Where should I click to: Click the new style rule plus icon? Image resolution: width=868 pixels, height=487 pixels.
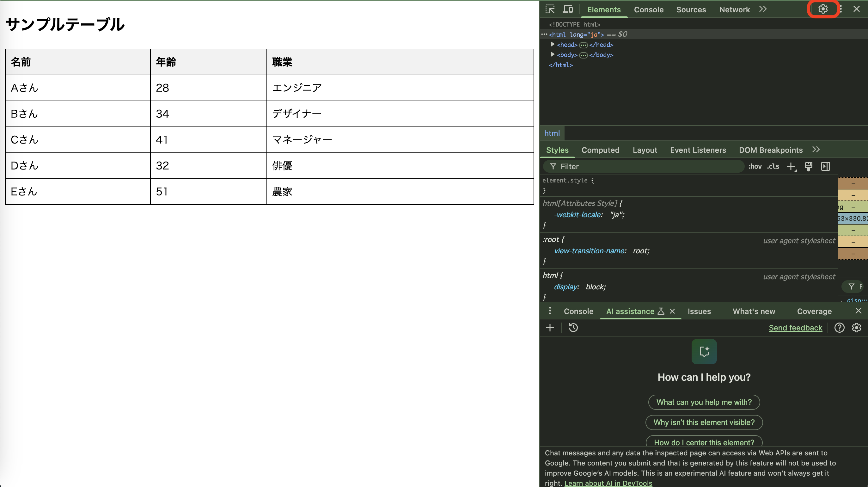(792, 166)
